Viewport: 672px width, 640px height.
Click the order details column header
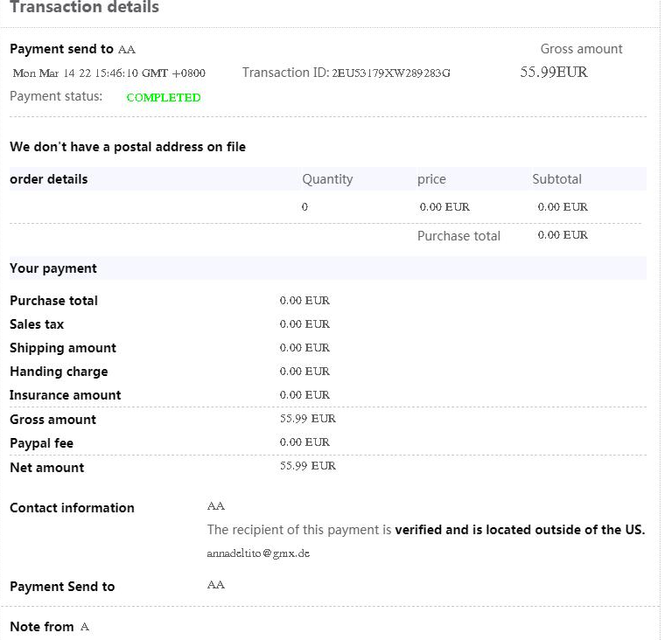tap(49, 179)
